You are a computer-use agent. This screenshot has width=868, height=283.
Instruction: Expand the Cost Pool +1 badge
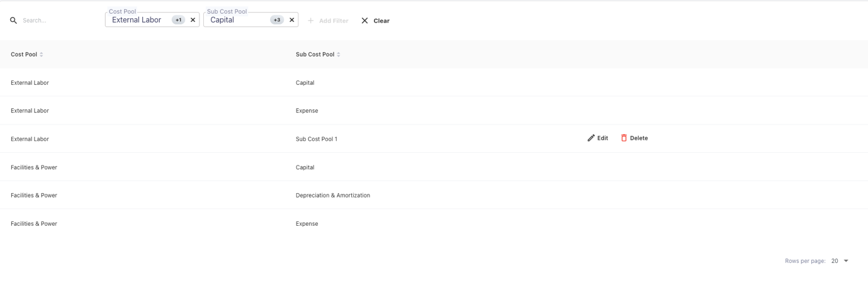click(179, 20)
